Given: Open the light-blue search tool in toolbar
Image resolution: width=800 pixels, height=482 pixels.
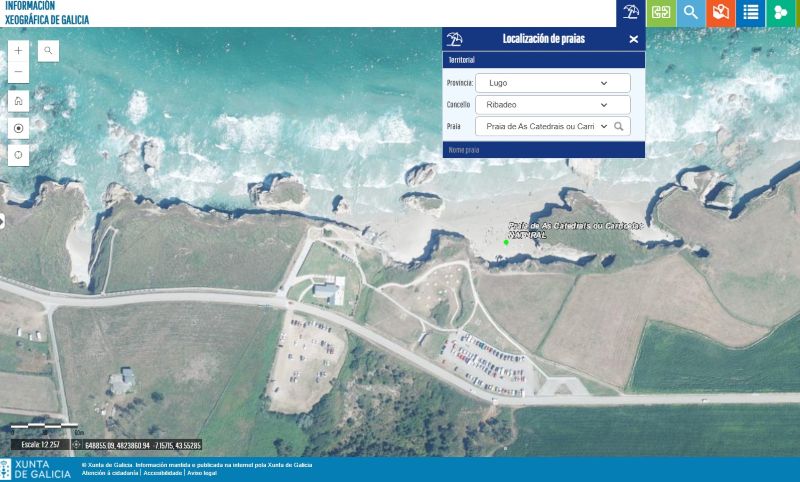Looking at the screenshot, I should 690,13.
